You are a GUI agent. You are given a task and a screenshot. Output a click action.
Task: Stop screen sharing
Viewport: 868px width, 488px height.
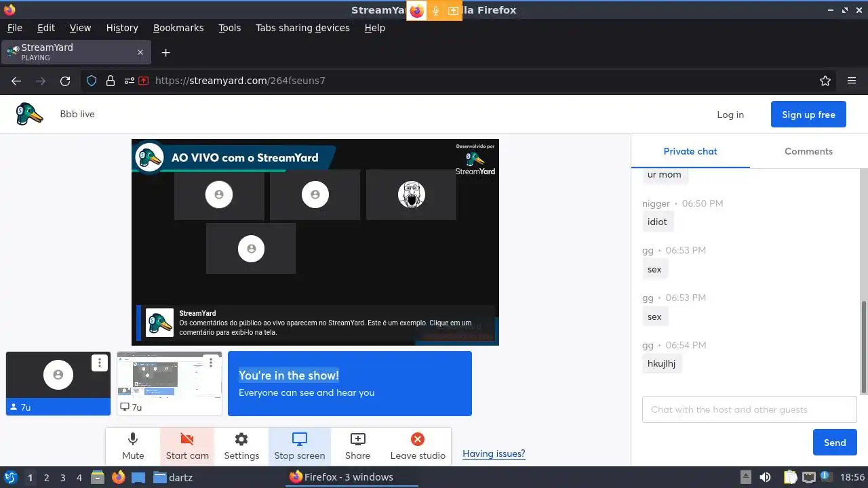[x=300, y=446]
